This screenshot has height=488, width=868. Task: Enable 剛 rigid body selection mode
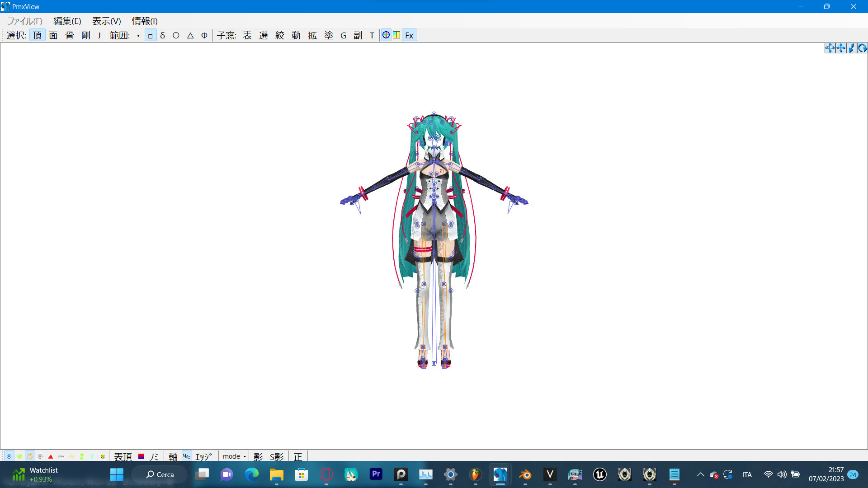click(85, 35)
